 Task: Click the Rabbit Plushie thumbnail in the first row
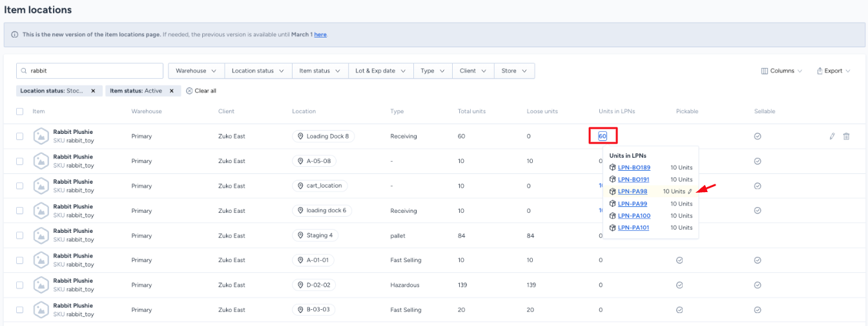point(41,136)
